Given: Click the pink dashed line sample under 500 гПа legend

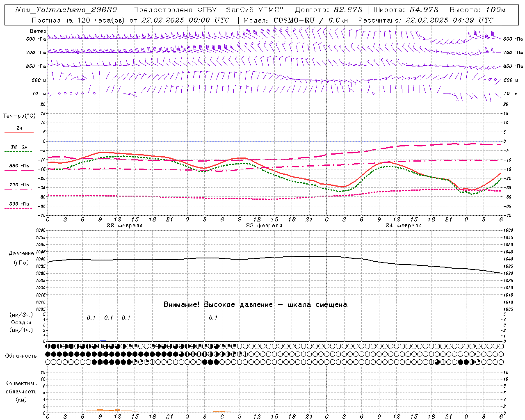Looking at the screenshot, I should [x=18, y=208].
